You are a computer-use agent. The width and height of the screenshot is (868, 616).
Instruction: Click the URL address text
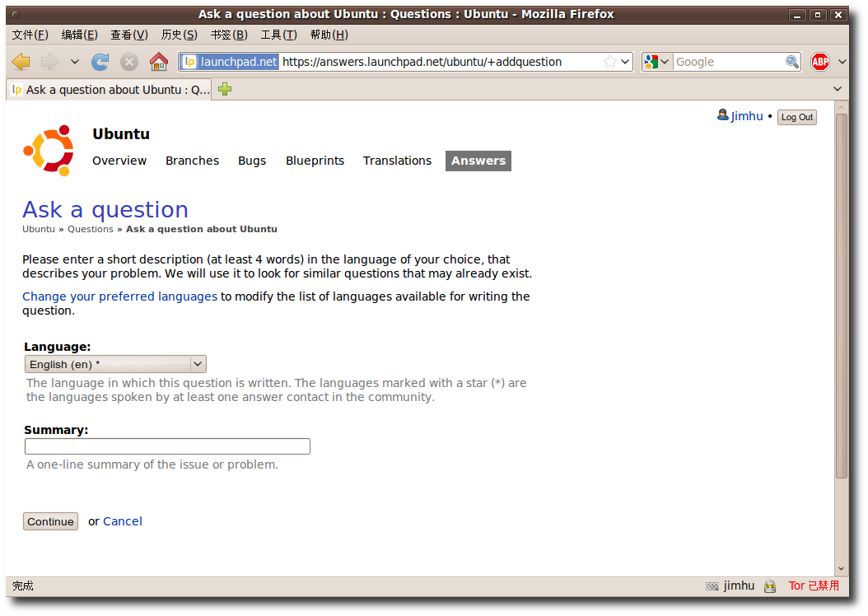tap(422, 62)
